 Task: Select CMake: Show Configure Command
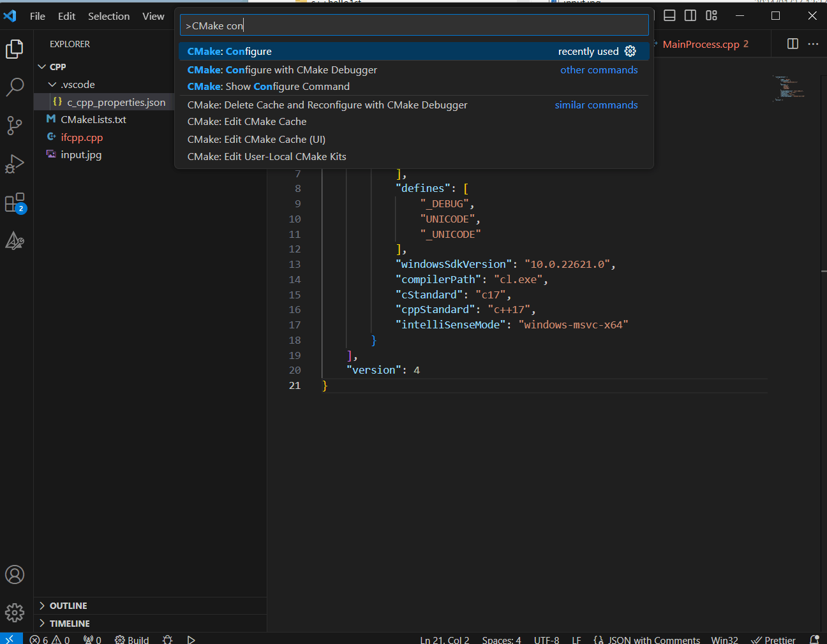coord(413,86)
